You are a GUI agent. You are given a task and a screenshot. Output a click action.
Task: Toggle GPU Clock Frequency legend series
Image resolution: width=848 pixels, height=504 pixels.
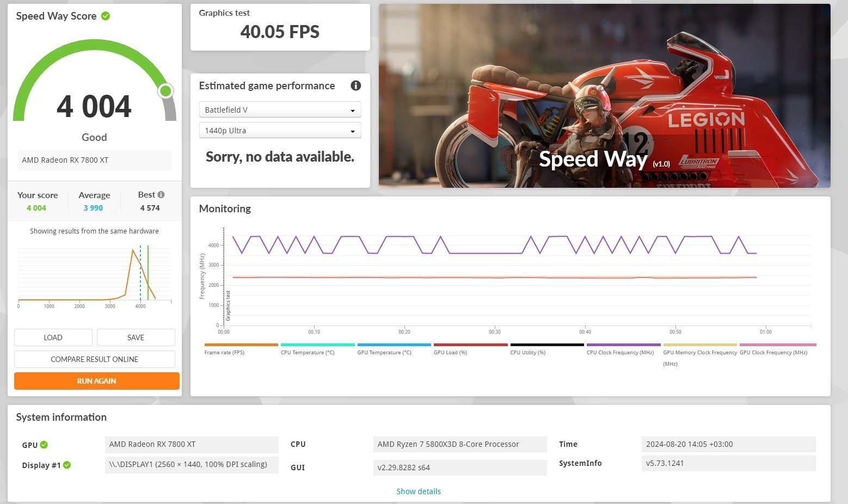click(777, 349)
